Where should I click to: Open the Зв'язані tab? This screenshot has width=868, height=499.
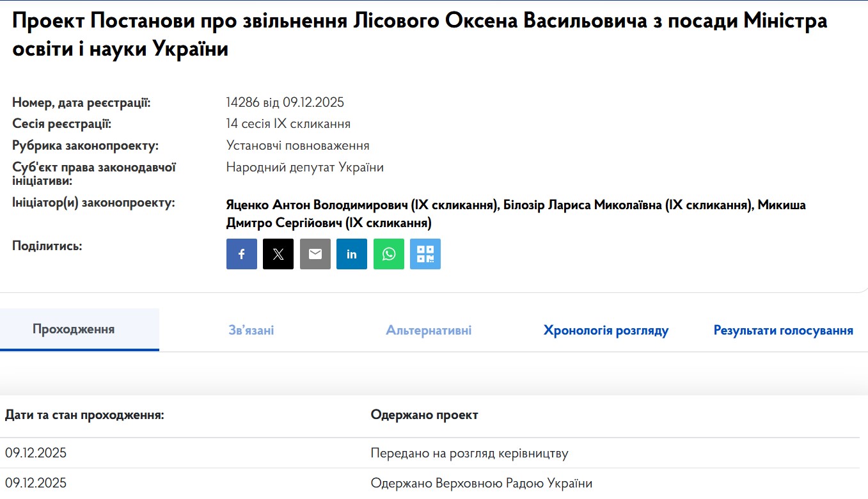coord(251,331)
